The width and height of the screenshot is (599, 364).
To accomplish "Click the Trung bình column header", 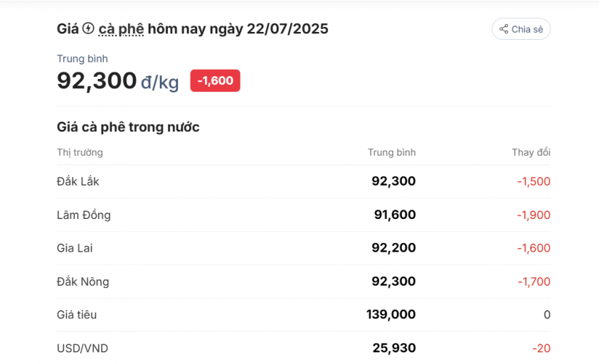I will pyautogui.click(x=391, y=152).
